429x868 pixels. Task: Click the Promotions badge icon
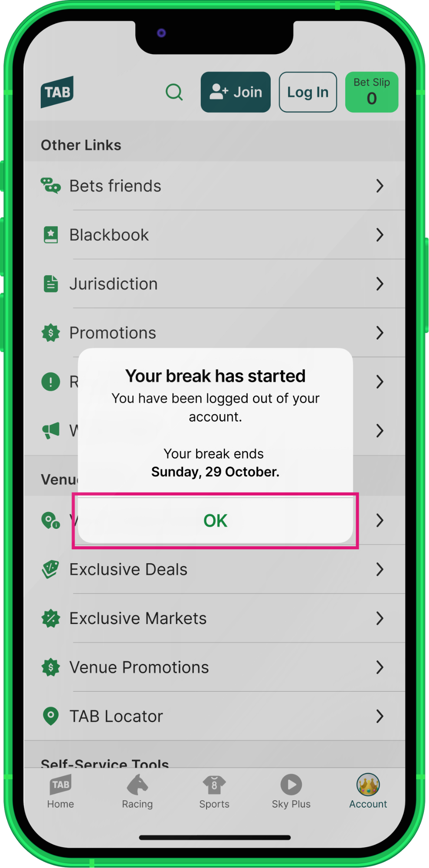point(51,333)
